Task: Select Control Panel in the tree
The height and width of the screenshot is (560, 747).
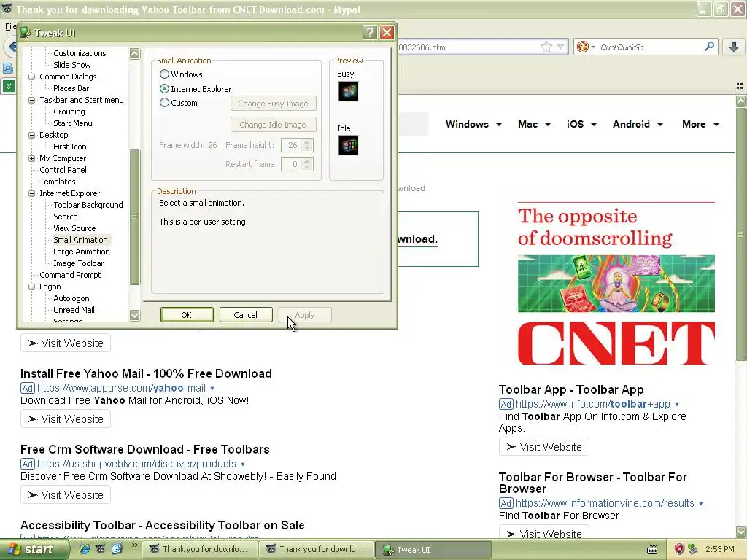Action: (63, 170)
